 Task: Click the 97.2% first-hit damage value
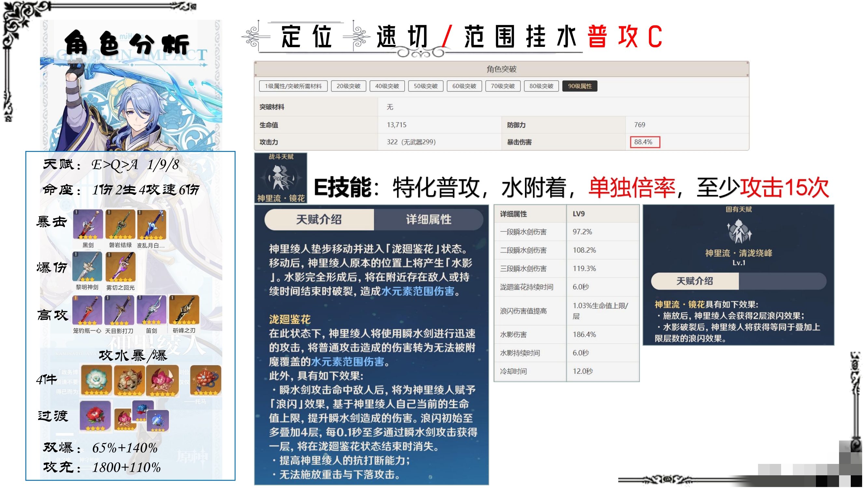coord(582,232)
